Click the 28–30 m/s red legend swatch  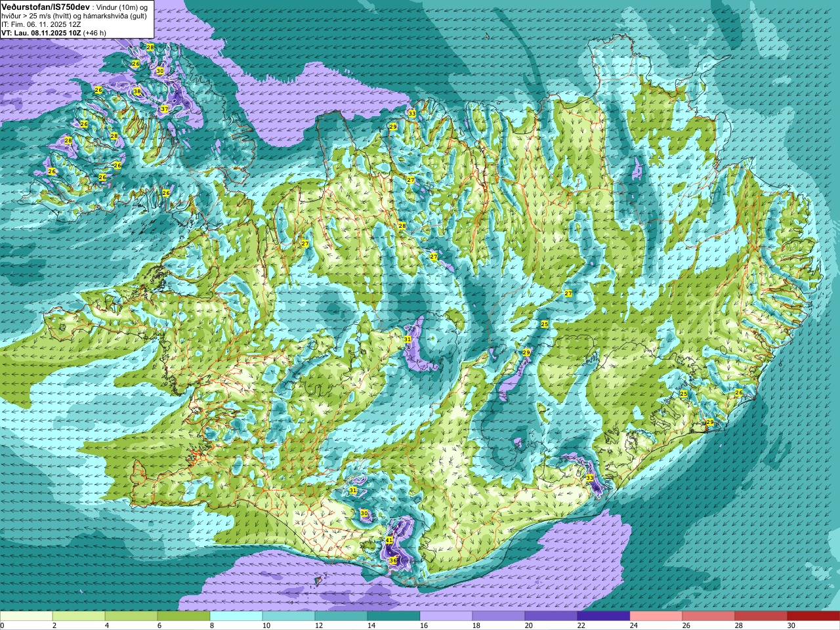761,616
